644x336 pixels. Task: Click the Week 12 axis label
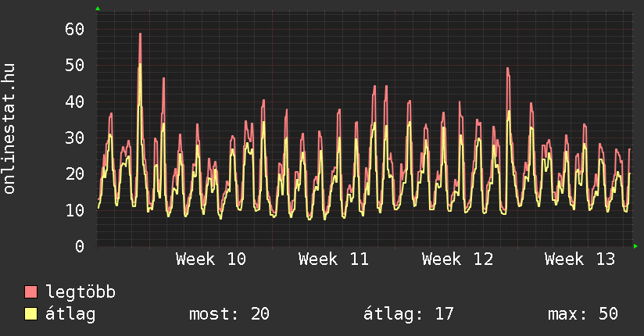click(x=457, y=259)
